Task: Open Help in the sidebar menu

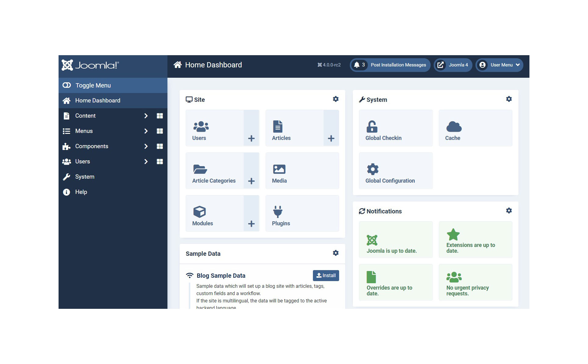Action: click(x=113, y=192)
